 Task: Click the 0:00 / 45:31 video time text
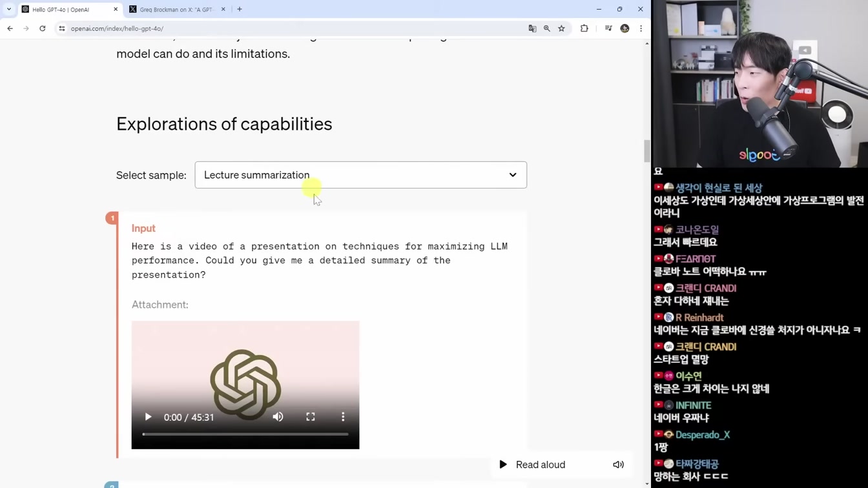tap(189, 418)
